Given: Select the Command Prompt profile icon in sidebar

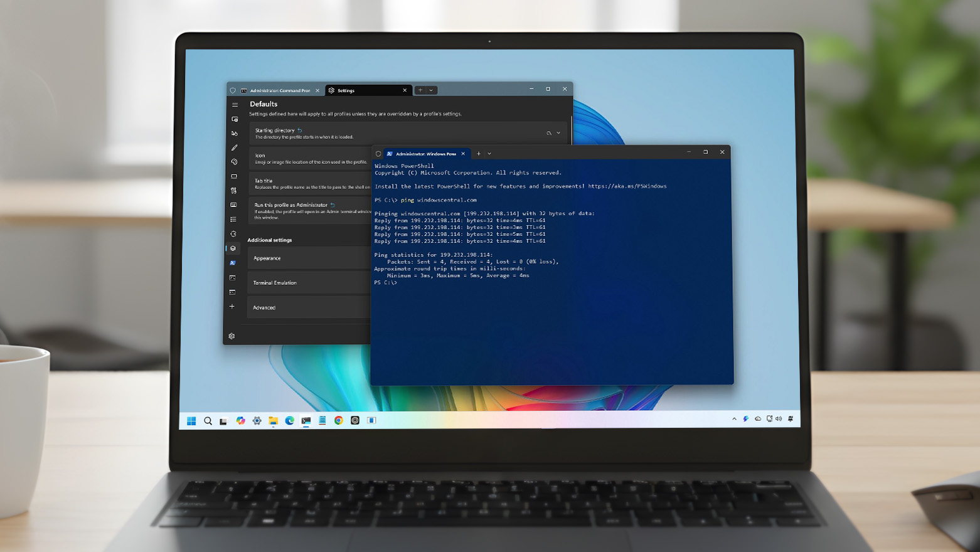Looking at the screenshot, I should tap(232, 277).
